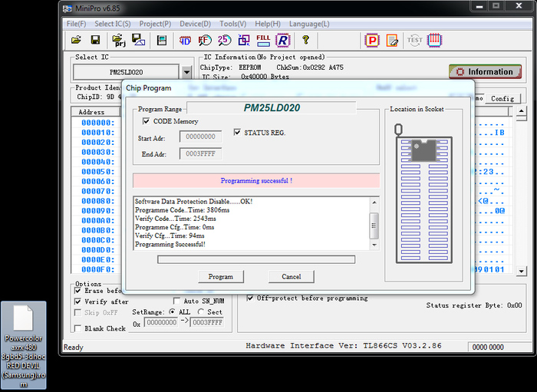Click the programming progress bar

(x=256, y=259)
